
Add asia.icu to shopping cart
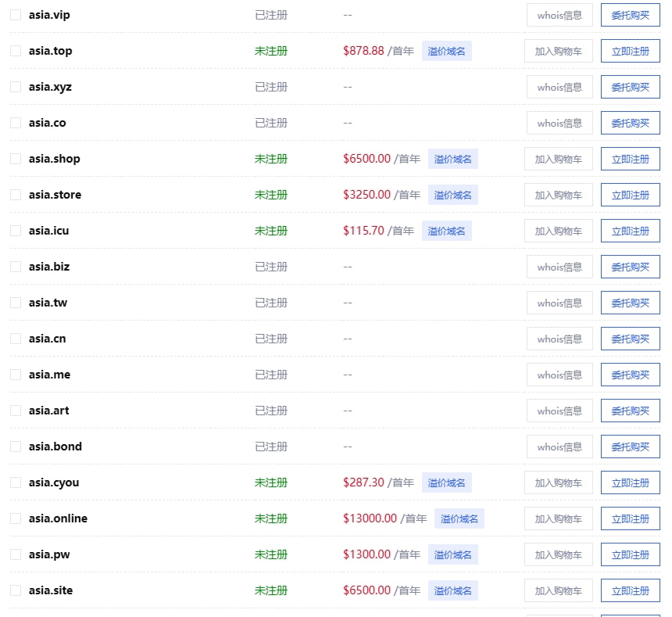[558, 231]
